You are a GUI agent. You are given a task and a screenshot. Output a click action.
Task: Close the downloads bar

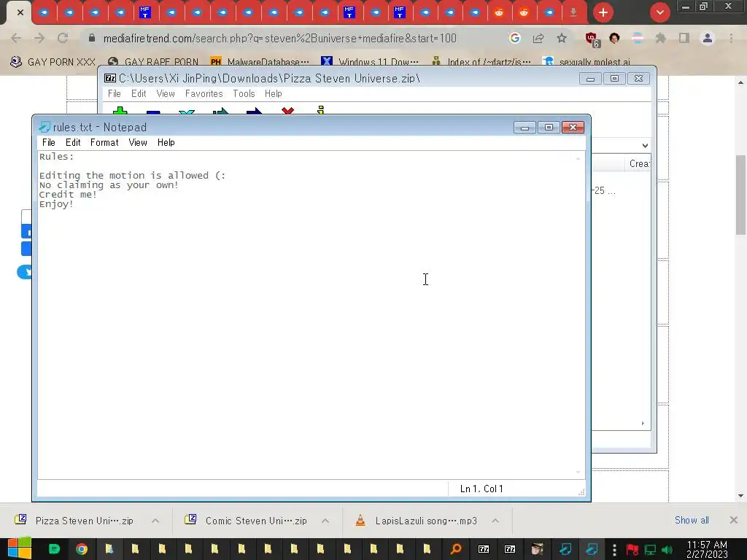coord(734,520)
